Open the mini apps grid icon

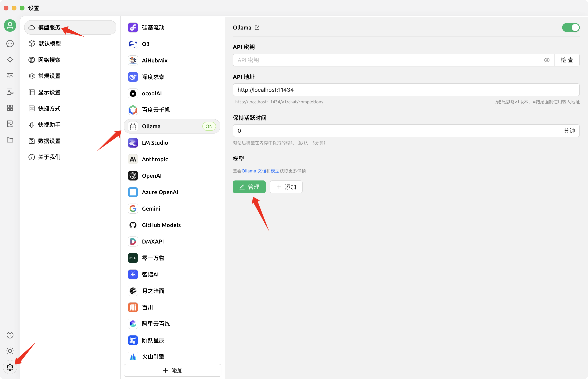pyautogui.click(x=10, y=108)
